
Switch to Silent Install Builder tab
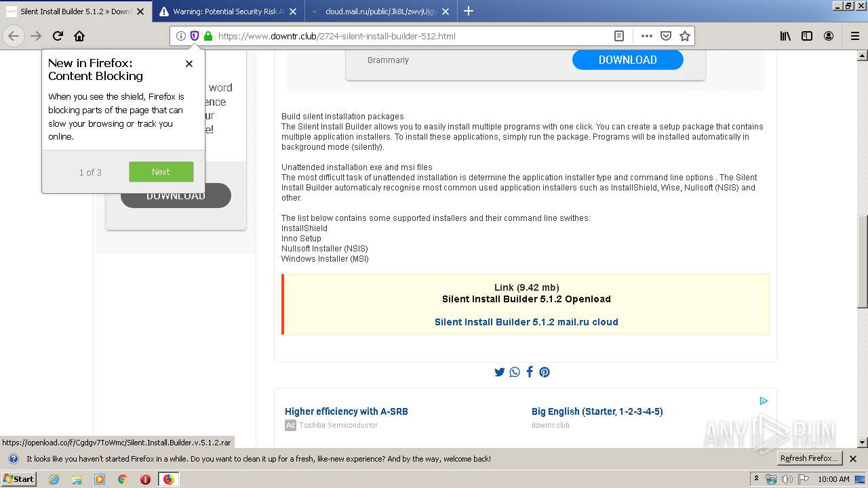(75, 12)
